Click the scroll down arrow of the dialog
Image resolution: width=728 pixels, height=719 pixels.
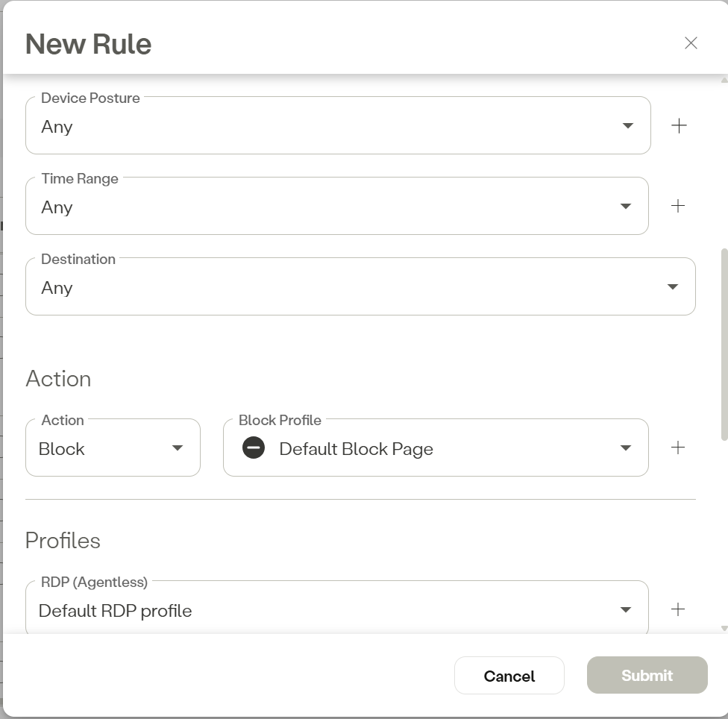[724, 629]
